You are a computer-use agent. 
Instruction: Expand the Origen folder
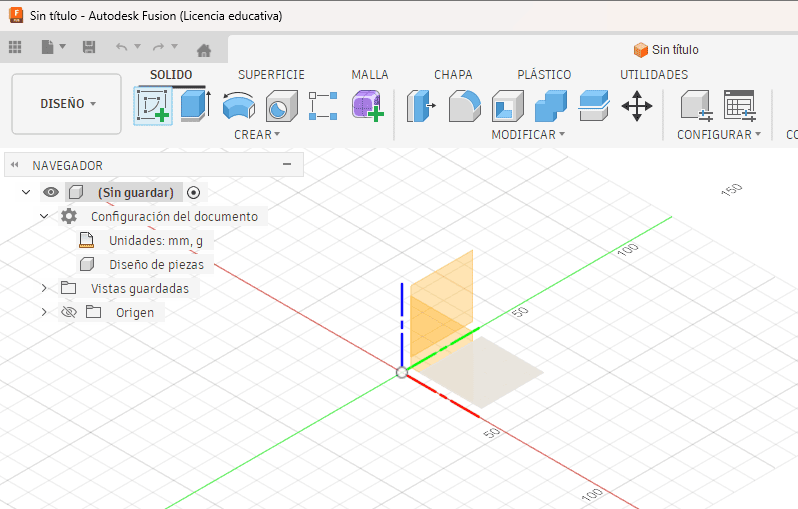pos(44,312)
